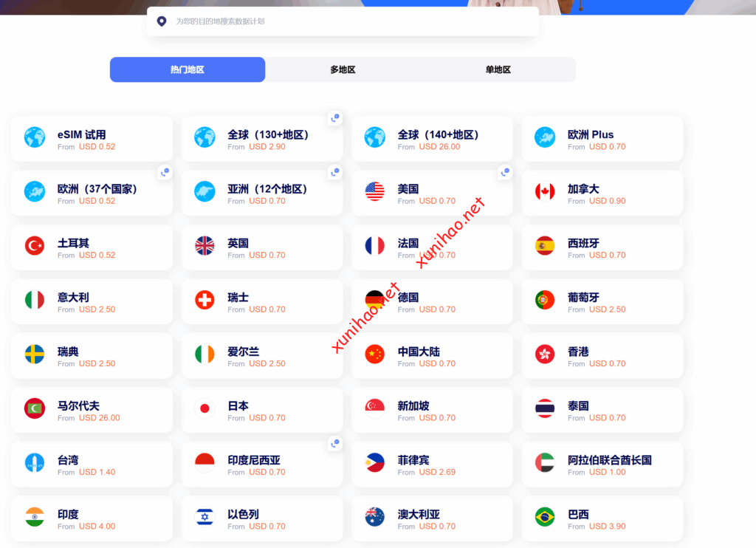This screenshot has height=548, width=756.
Task: Click the Turkey flag icon
Action: pos(35,246)
